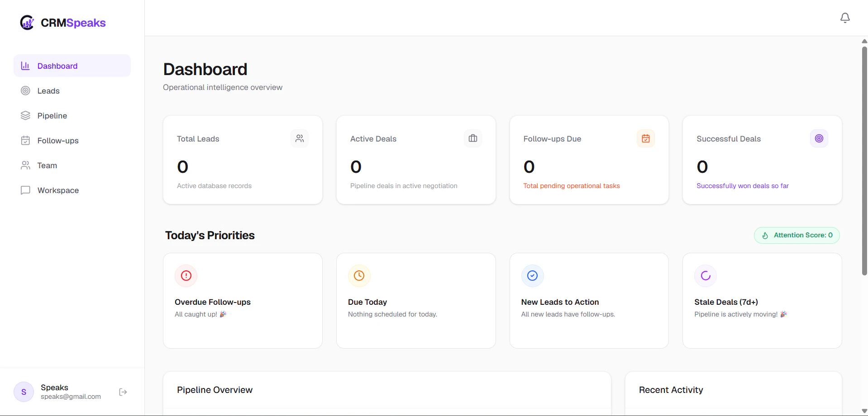The image size is (868, 416).
Task: Click 'Active database records' text
Action: coord(214,186)
